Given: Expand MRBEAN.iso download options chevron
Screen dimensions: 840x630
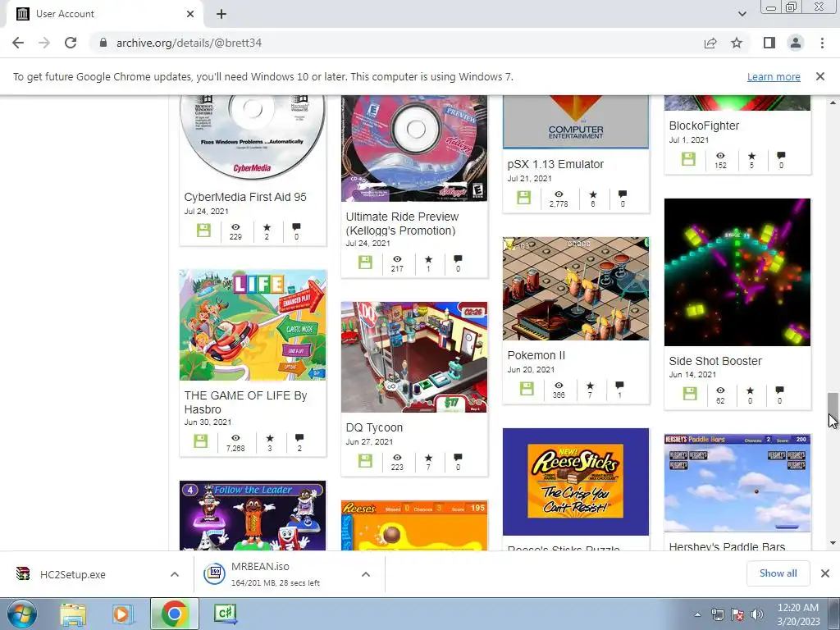Looking at the screenshot, I should (x=366, y=574).
